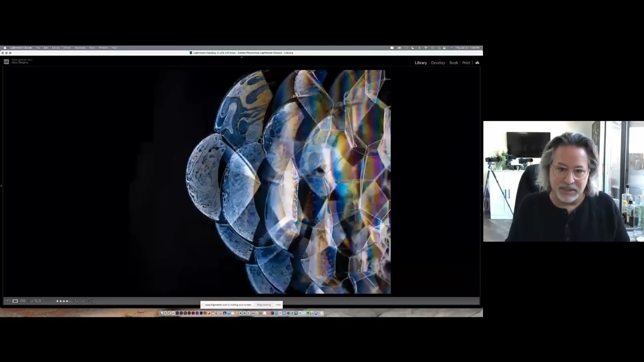Open the Help menu
Image resolution: width=644 pixels, height=362 pixels.
pyautogui.click(x=114, y=48)
